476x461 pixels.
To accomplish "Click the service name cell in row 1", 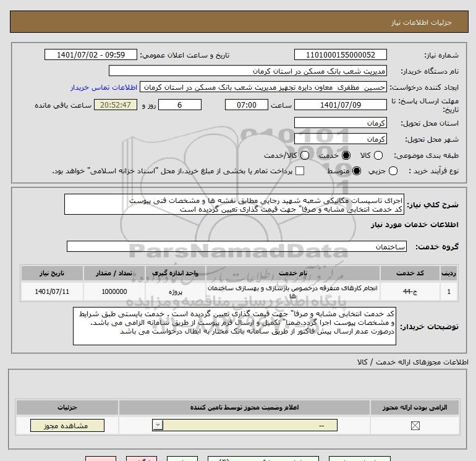I will point(292,291).
